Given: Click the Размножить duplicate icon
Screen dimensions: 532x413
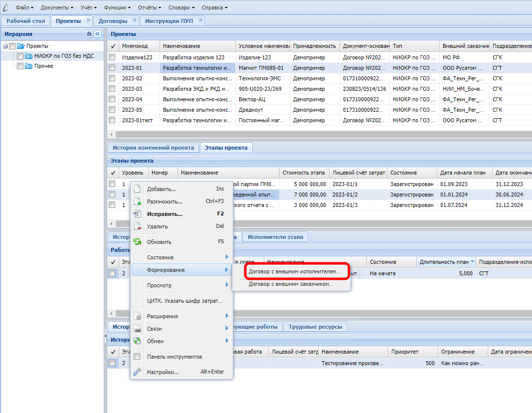Looking at the screenshot, I should [138, 202].
